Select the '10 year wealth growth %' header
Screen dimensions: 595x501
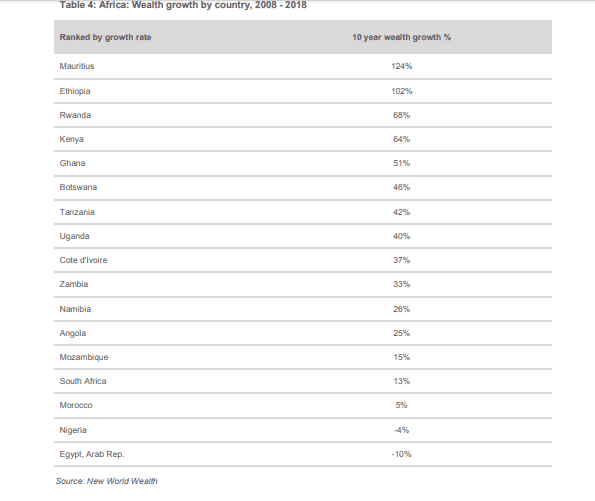click(401, 37)
